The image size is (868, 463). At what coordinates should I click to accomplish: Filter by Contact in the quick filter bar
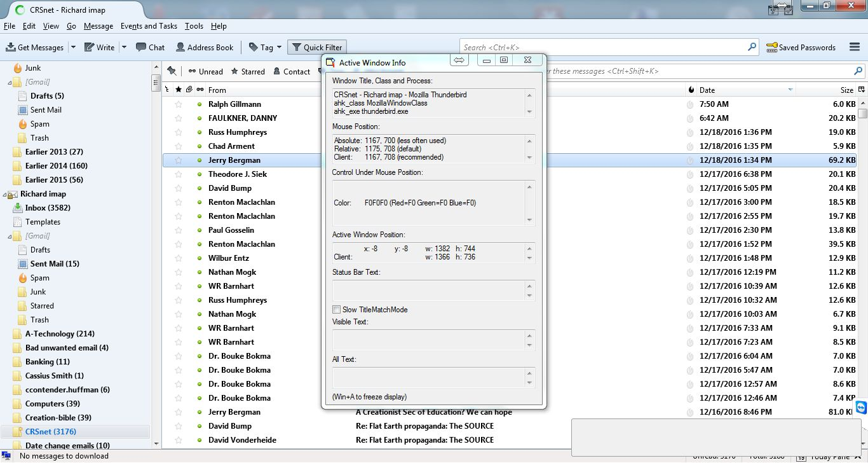click(291, 71)
